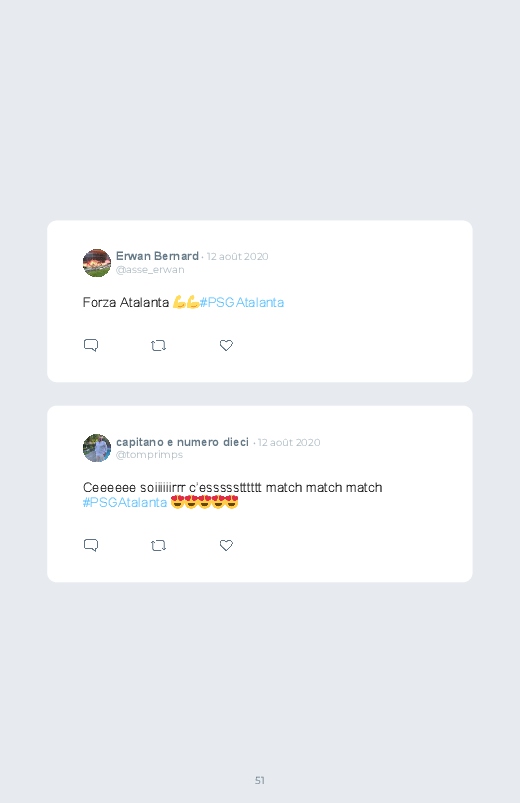This screenshot has width=520, height=803.
Task: Retweet the 'Ceeeeee soiiiiiirrr' tweet
Action: coord(158,545)
